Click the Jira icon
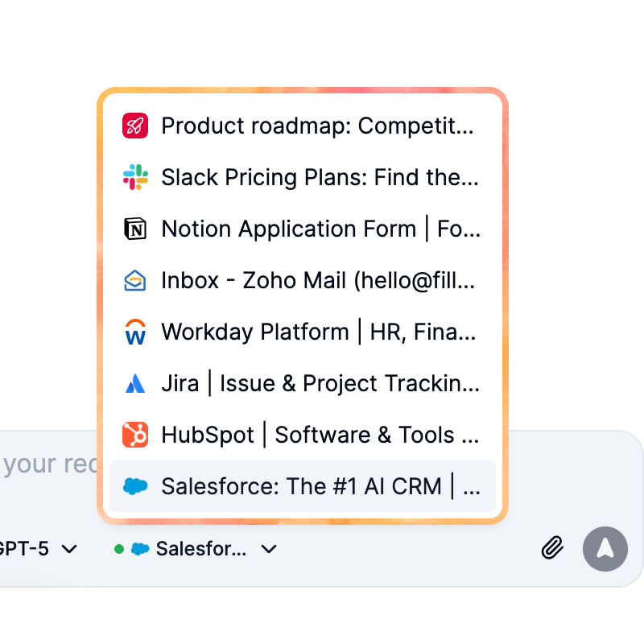This screenshot has height=644, width=644. pos(134,383)
